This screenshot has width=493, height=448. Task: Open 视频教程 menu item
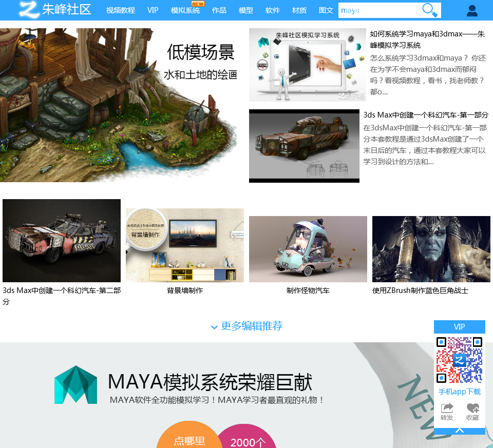[120, 10]
